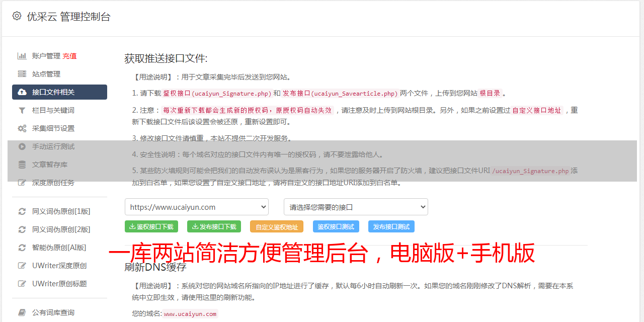Select the 接口文件相关 menu item
This screenshot has width=644, height=322.
click(x=59, y=92)
